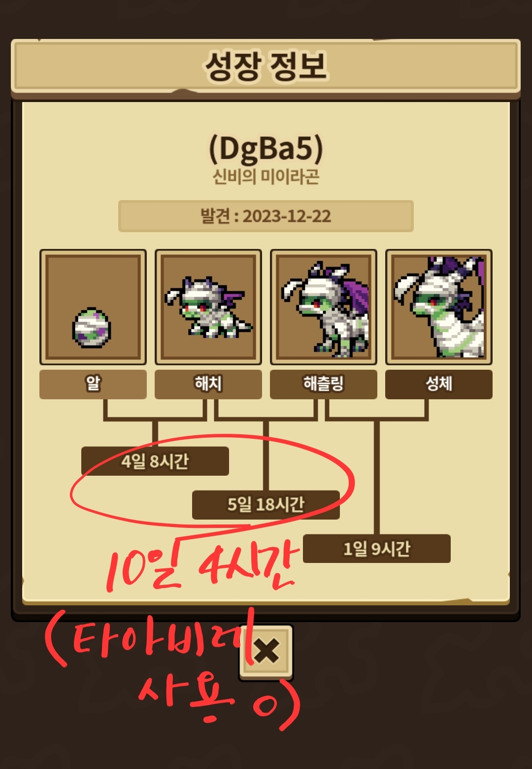The image size is (532, 769).
Task: Select the hatchling stage dragon image
Action: click(x=324, y=307)
